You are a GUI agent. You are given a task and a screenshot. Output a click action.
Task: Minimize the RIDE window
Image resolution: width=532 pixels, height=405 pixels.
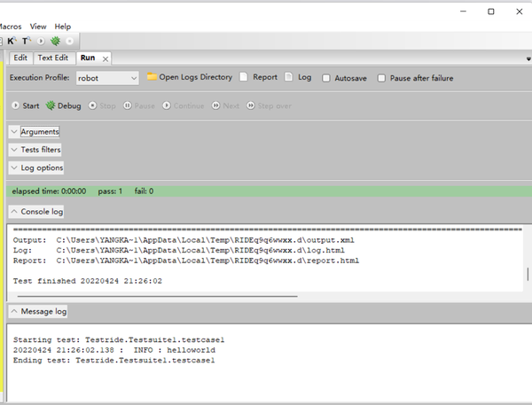pos(463,12)
